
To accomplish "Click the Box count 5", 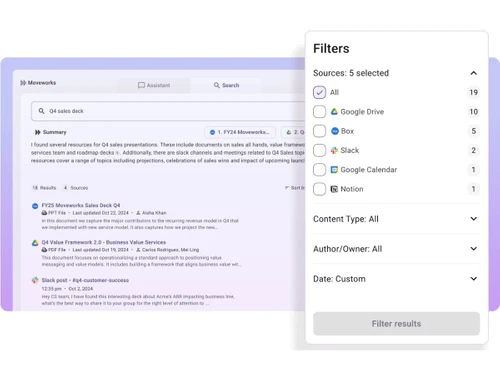I will 474,131.
